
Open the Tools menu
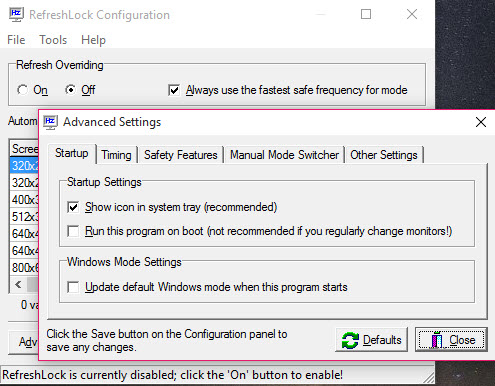click(x=53, y=40)
